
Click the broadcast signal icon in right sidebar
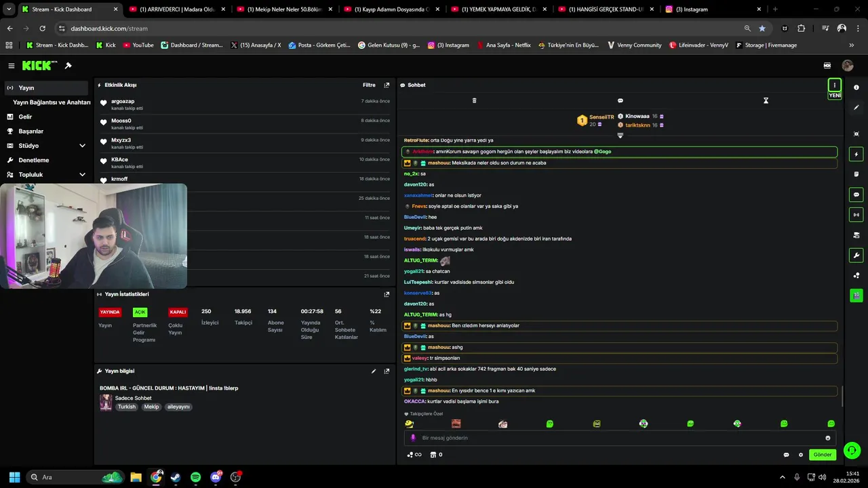(x=856, y=215)
